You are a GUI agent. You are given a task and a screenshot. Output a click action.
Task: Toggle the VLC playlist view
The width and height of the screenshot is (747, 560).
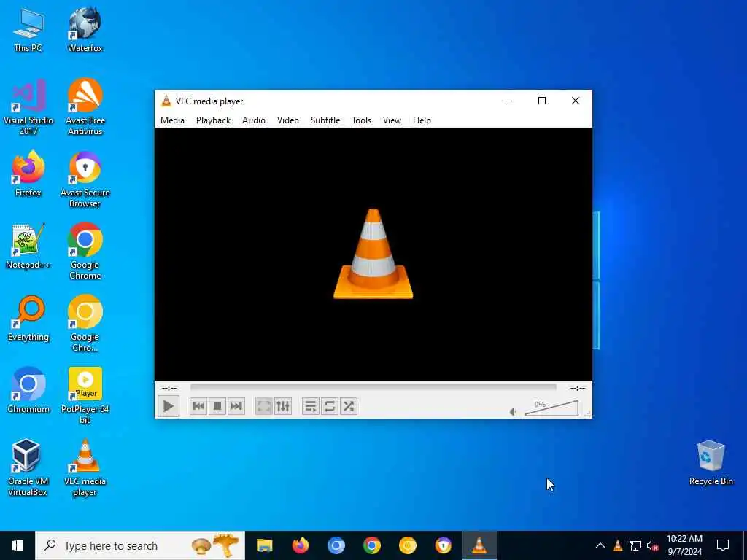[x=311, y=406]
